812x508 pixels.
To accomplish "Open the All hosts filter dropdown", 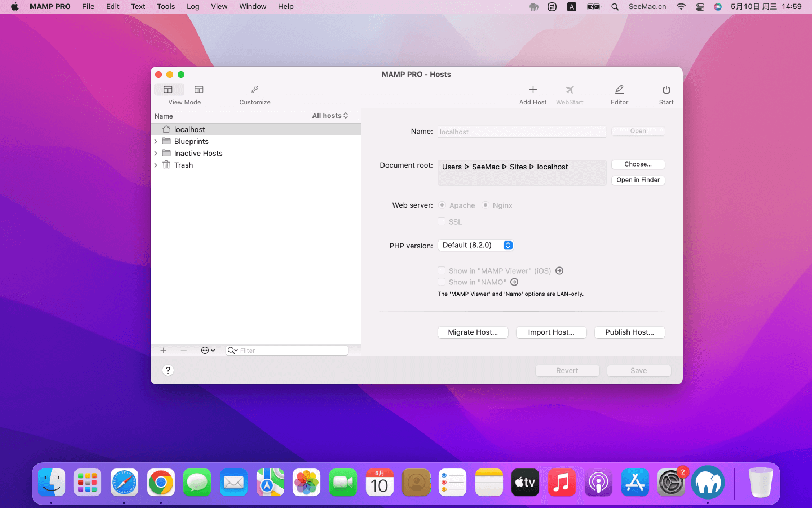I will 330,116.
